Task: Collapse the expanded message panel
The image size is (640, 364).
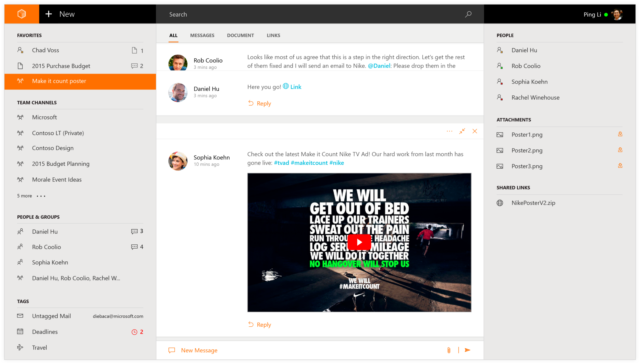Action: pos(462,131)
